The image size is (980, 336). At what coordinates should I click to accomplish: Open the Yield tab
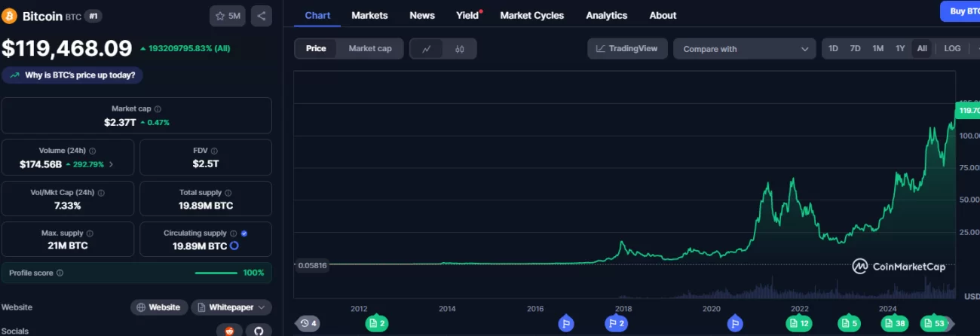(x=468, y=15)
